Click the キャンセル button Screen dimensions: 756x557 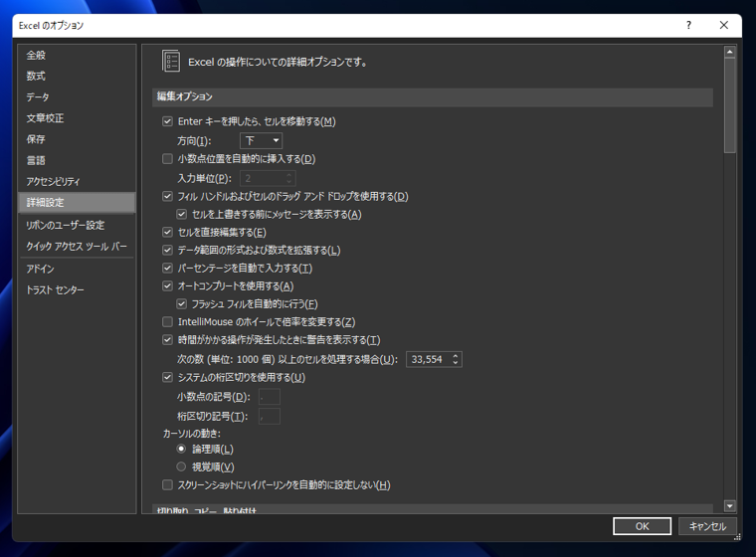click(707, 526)
